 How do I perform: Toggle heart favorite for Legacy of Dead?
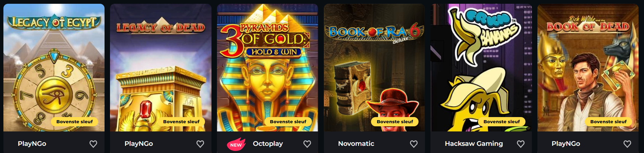click(200, 144)
